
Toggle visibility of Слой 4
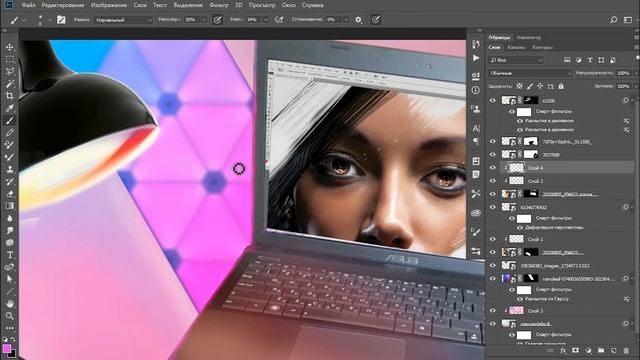[x=493, y=168]
